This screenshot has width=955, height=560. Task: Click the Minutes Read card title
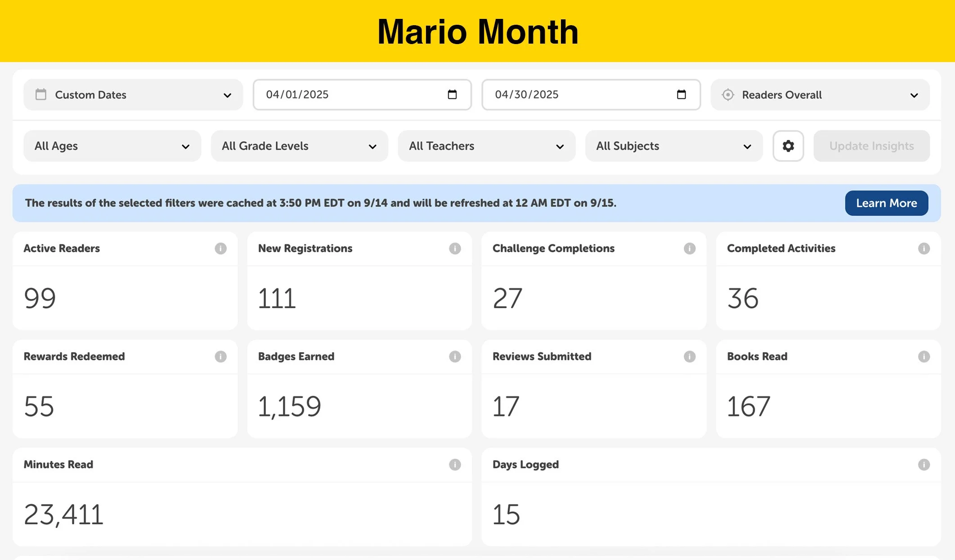click(58, 465)
